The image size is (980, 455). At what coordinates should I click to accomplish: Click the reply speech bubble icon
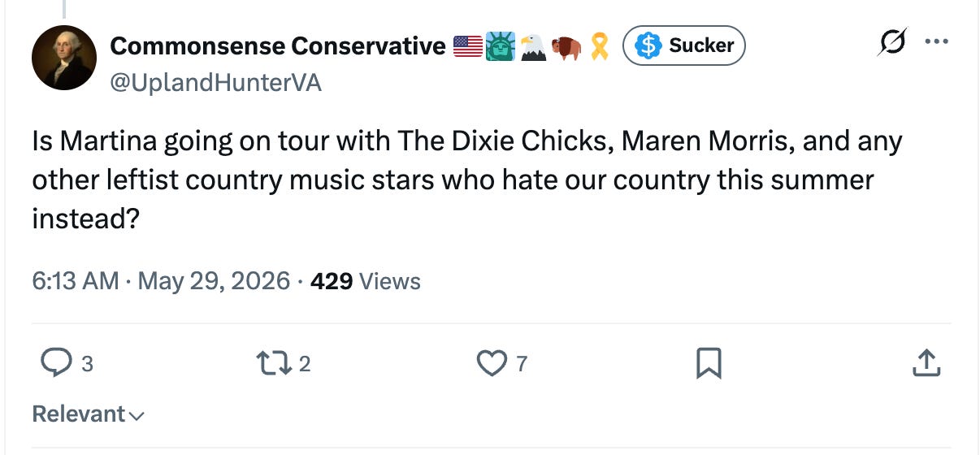[x=55, y=364]
